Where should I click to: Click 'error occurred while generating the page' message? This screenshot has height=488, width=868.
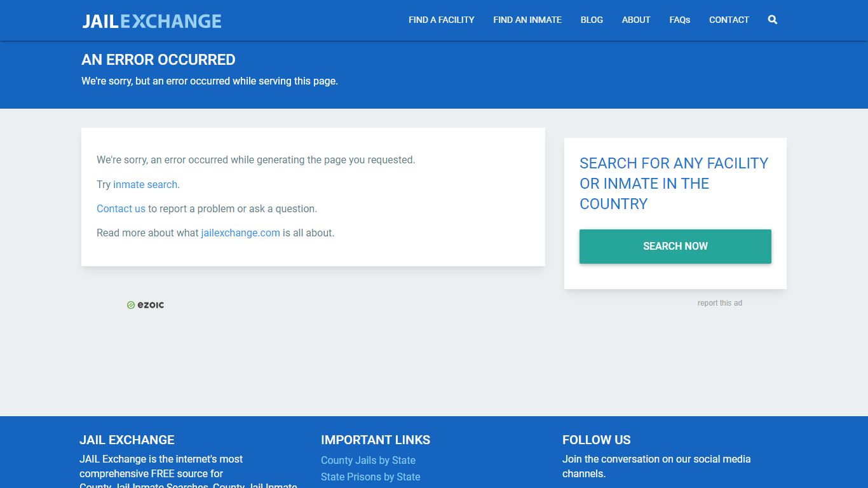[x=255, y=160]
